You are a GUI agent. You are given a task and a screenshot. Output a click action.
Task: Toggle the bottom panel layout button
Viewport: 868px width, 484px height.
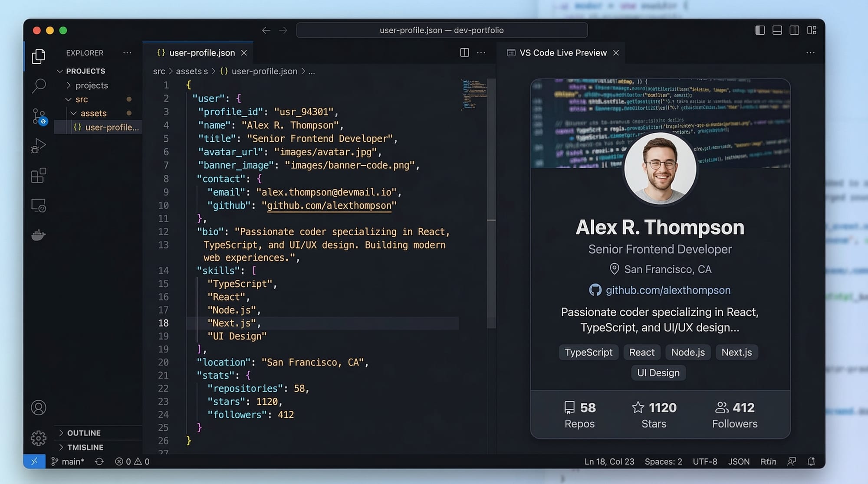click(x=777, y=30)
